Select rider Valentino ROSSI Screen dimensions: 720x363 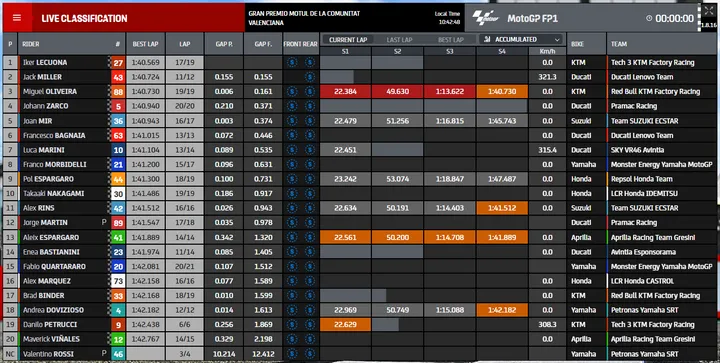tap(48, 354)
